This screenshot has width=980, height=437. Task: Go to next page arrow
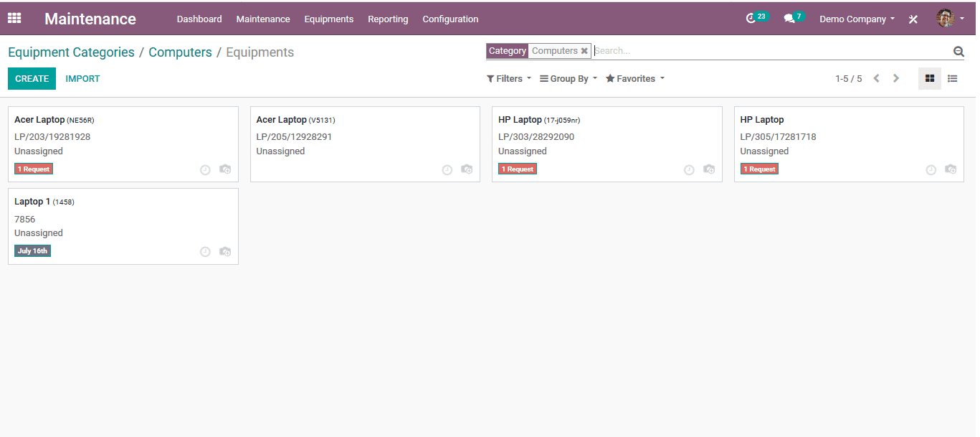point(896,79)
